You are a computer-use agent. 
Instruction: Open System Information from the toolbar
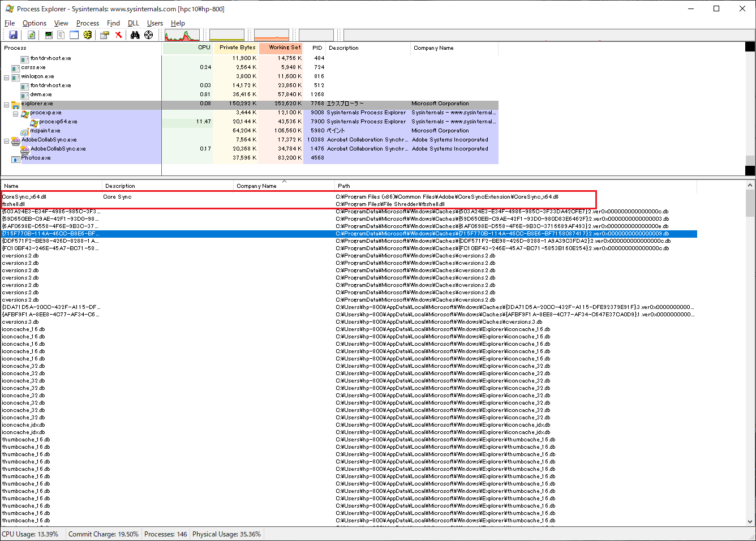tap(49, 35)
